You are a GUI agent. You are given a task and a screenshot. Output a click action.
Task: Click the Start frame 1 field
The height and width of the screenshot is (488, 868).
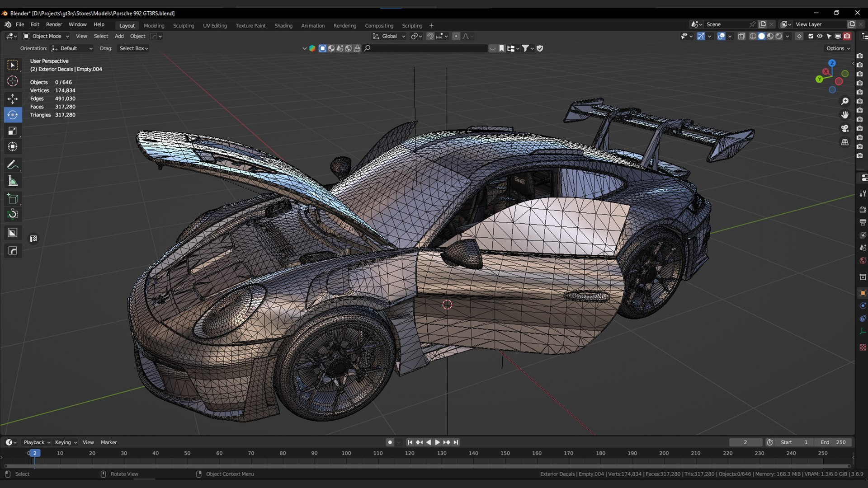click(794, 442)
